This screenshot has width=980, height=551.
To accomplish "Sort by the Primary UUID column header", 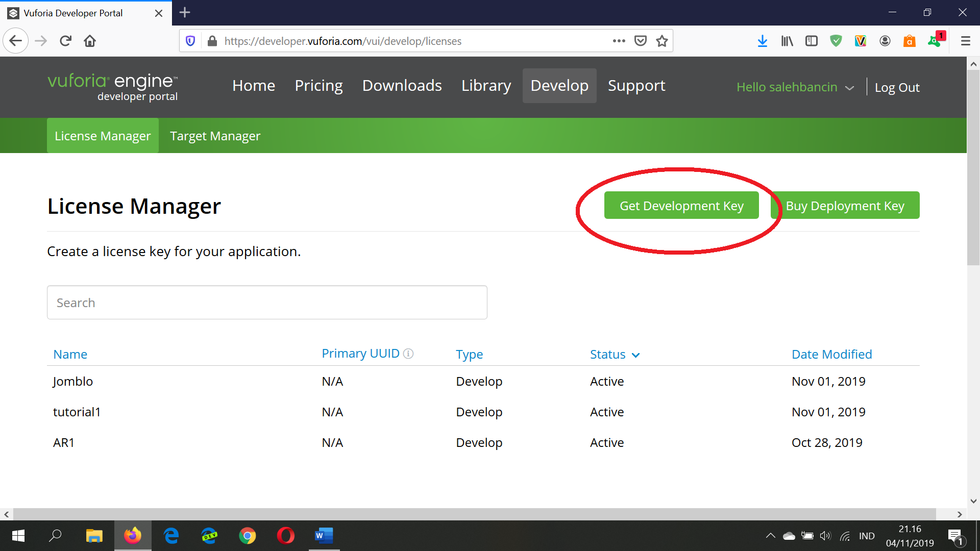I will coord(360,354).
